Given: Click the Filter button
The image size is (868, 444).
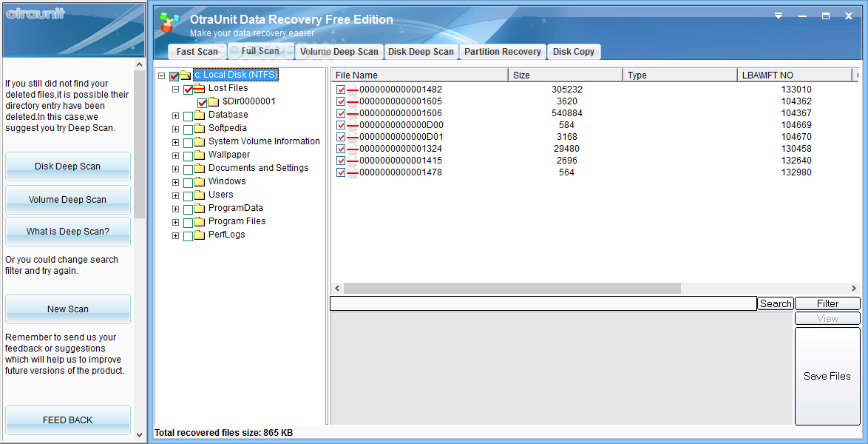Looking at the screenshot, I should (827, 303).
